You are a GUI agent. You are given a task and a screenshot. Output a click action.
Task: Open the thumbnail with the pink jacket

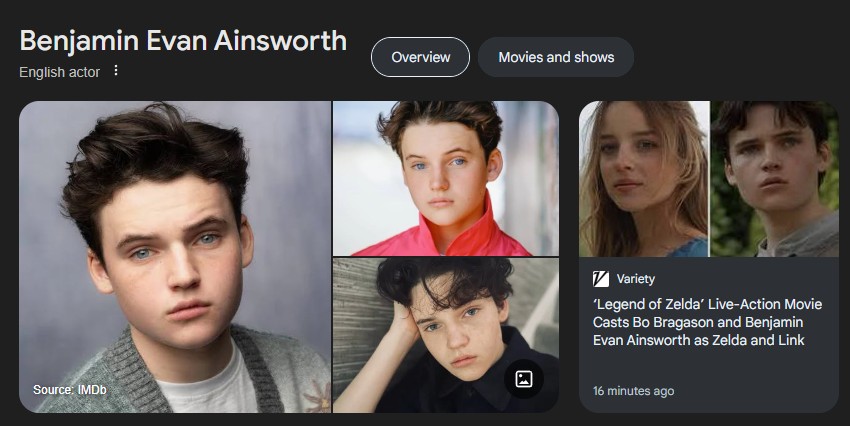[x=445, y=178]
